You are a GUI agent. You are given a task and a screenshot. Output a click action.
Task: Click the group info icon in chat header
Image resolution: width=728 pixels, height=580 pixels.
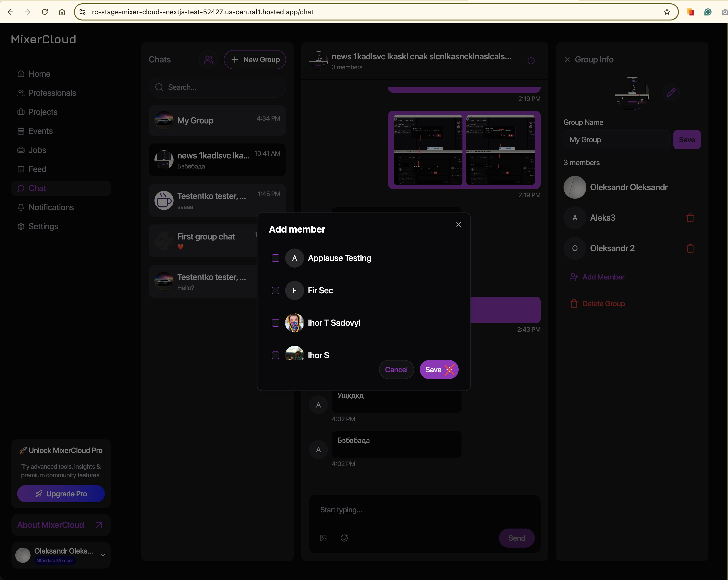pyautogui.click(x=531, y=61)
